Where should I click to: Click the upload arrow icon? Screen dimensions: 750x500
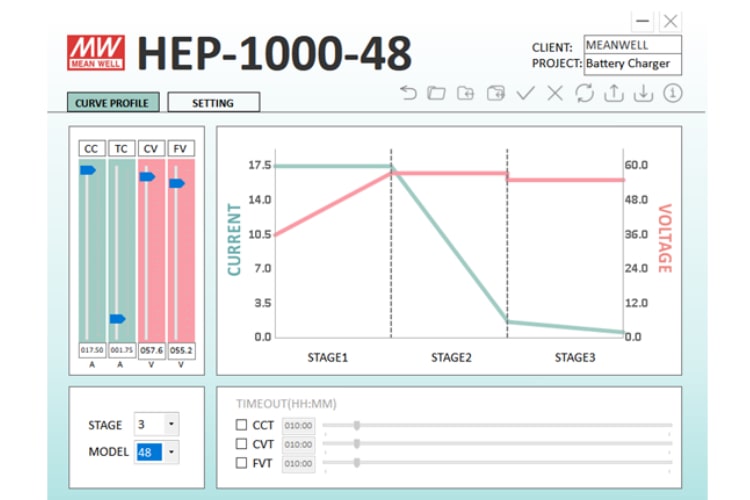(614, 93)
